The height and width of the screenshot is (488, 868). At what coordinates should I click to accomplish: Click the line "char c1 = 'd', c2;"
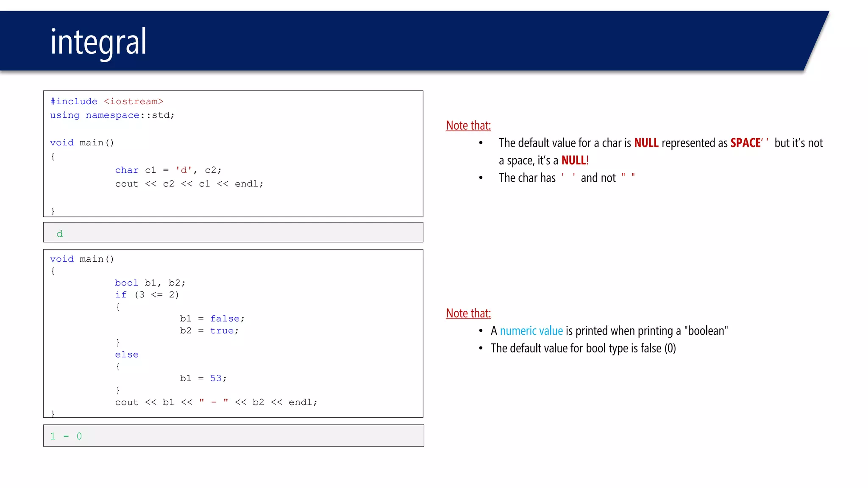pyautogui.click(x=168, y=170)
